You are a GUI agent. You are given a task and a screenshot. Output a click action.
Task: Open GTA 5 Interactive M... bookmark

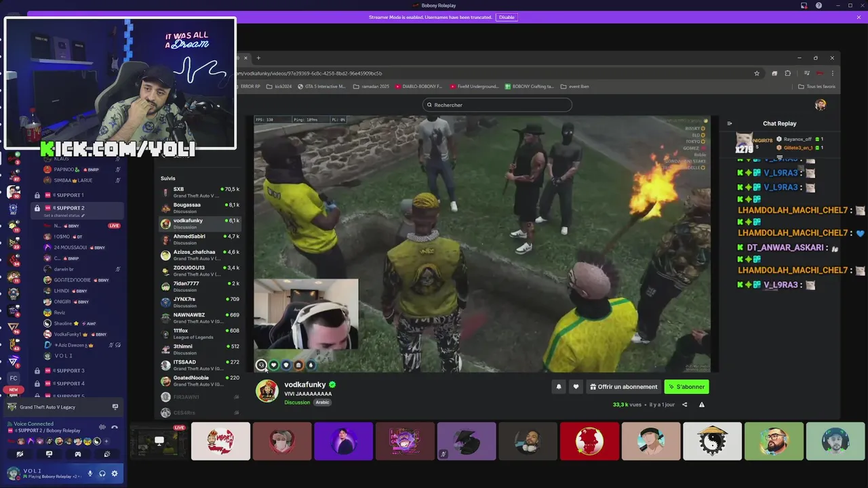(321, 87)
